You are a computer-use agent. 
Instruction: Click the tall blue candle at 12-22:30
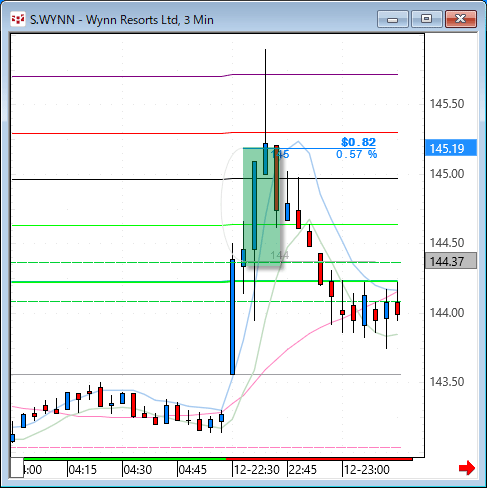point(232,317)
